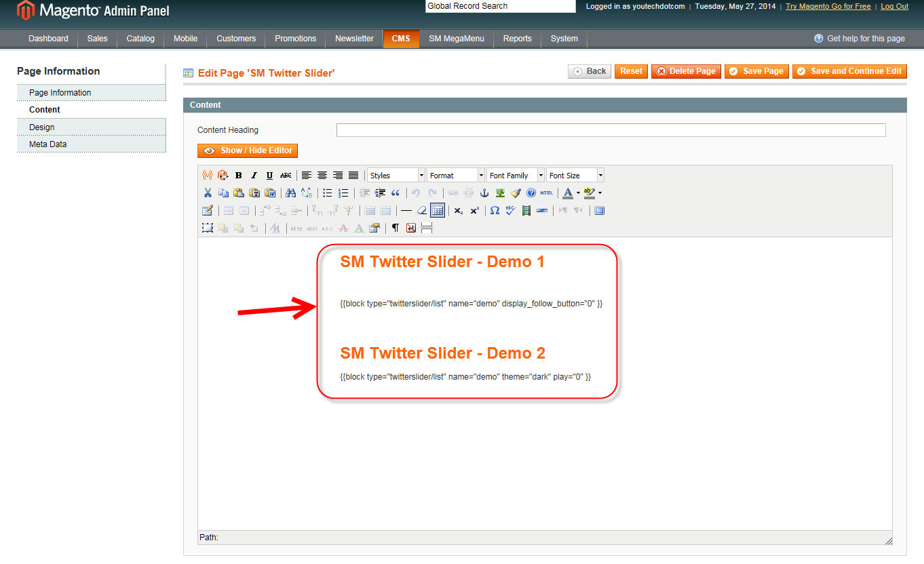924x564 pixels.
Task: Insert an image into the content
Action: [x=500, y=193]
